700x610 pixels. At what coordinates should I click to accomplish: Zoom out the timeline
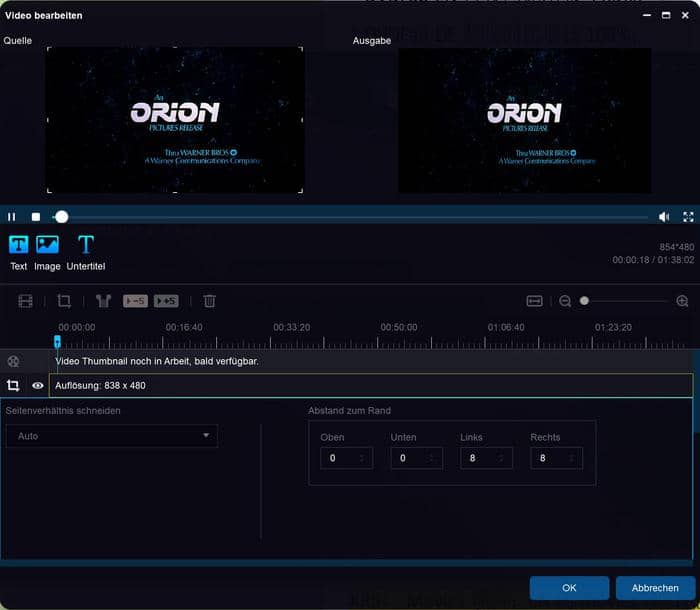(x=565, y=301)
